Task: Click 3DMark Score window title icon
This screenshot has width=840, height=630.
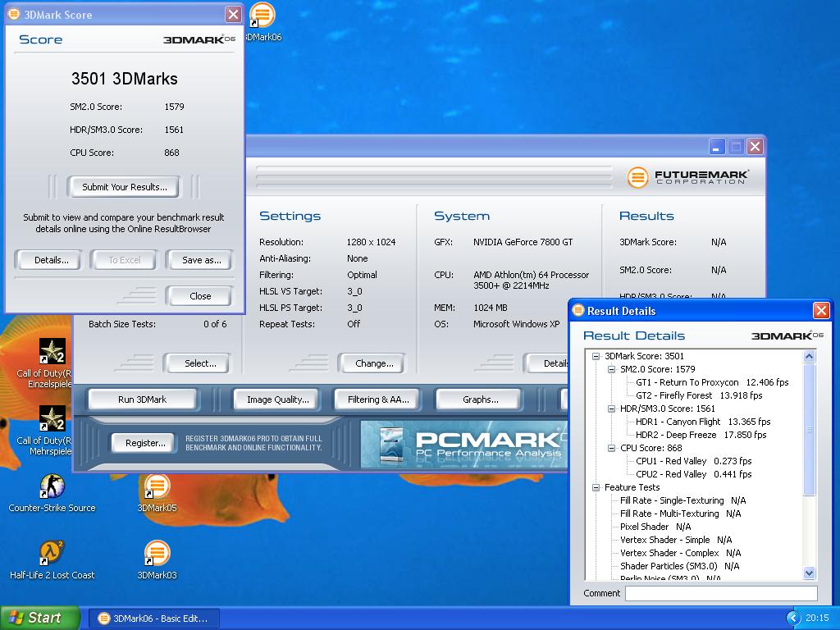Action: [x=14, y=15]
